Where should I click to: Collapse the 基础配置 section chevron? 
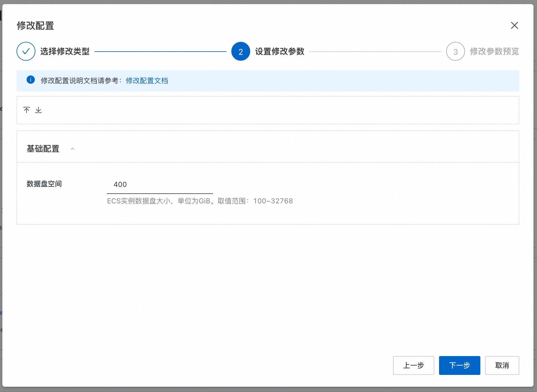pyautogui.click(x=73, y=149)
